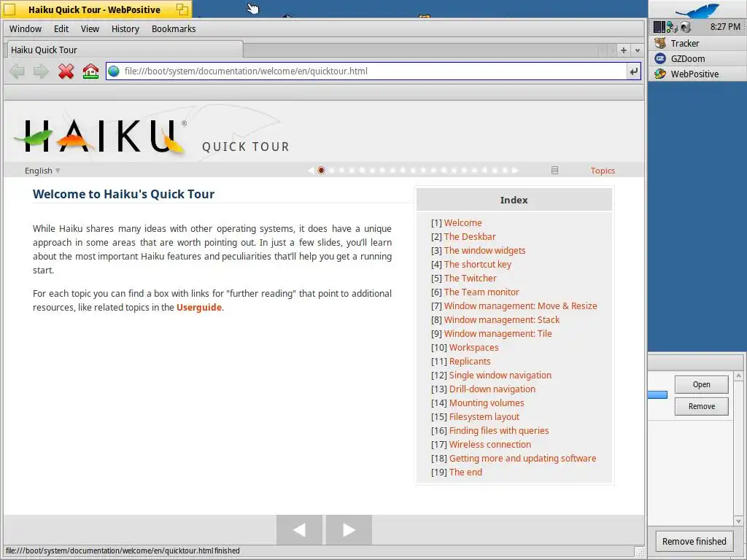Click the globe site icon in address bar

[x=113, y=71]
